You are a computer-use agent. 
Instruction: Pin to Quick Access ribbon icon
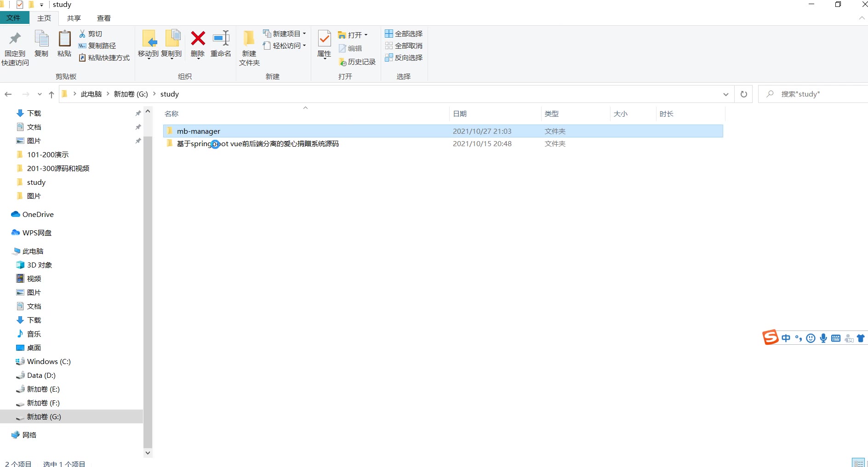click(15, 48)
